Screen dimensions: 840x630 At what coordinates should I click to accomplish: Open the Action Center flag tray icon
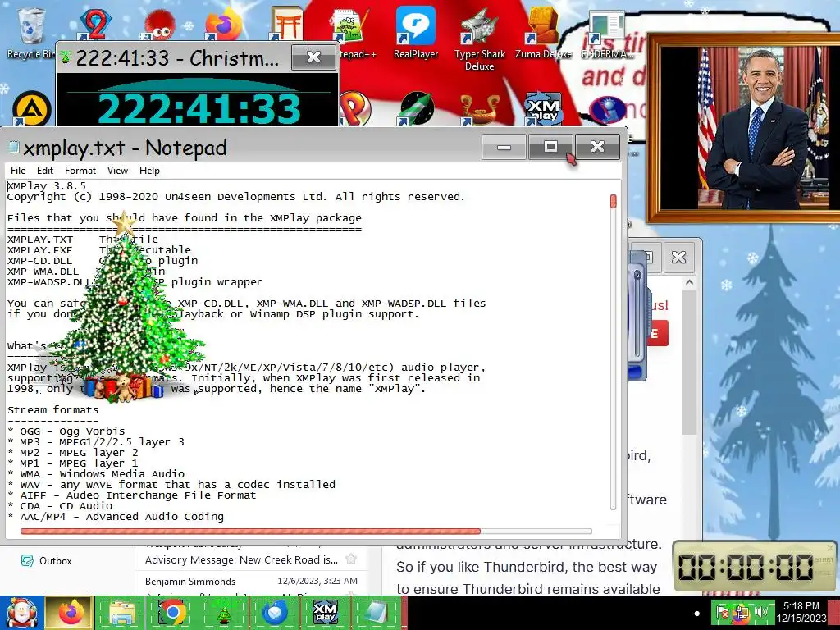[723, 612]
